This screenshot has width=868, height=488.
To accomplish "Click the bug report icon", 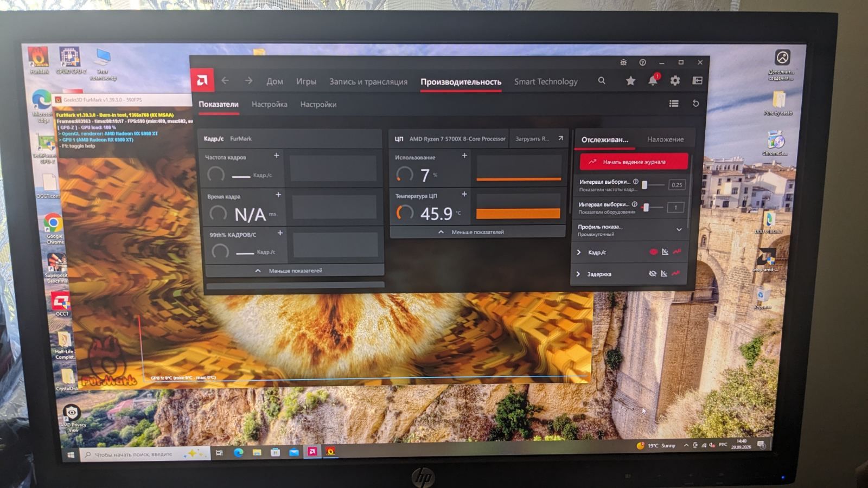I will 623,62.
